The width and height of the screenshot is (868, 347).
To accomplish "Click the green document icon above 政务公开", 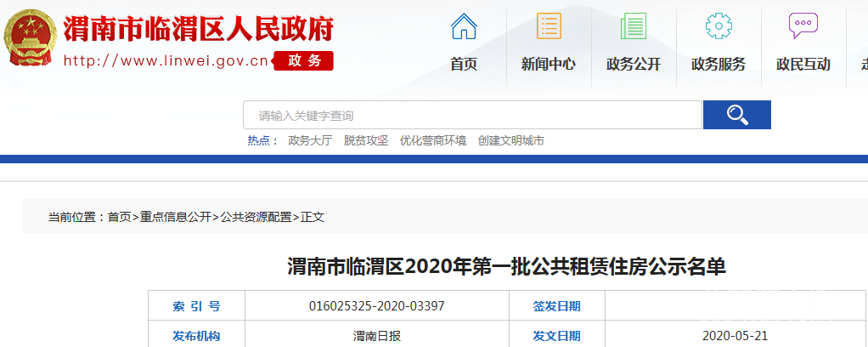I will (634, 26).
